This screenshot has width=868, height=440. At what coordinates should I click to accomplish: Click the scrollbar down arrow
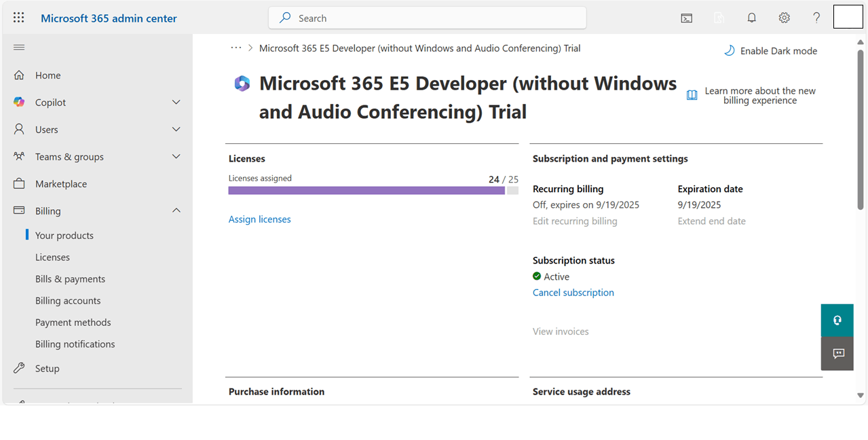tap(861, 395)
